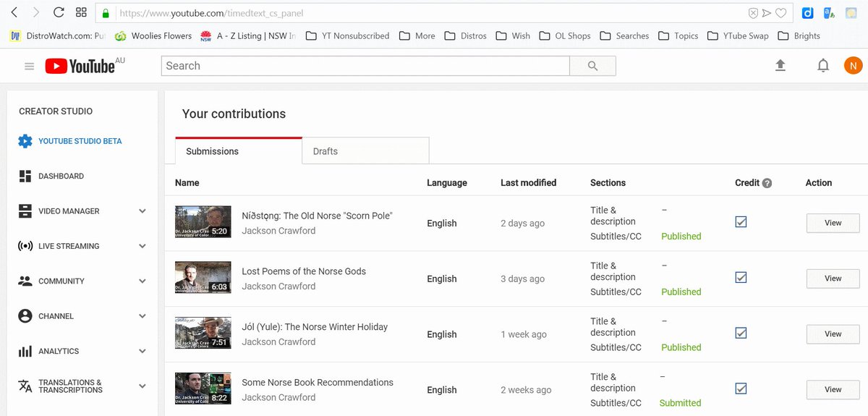Open Live Streaming in sidebar
The image size is (868, 416).
[x=59, y=246]
